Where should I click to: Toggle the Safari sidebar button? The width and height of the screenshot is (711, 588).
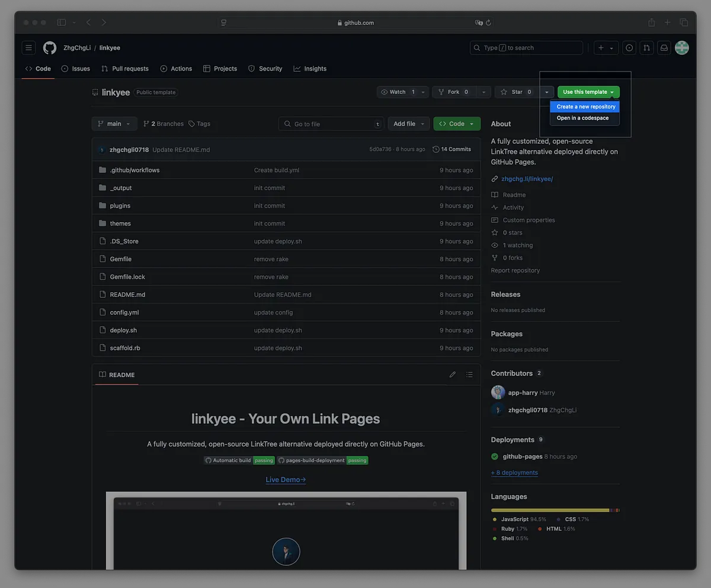(x=62, y=23)
